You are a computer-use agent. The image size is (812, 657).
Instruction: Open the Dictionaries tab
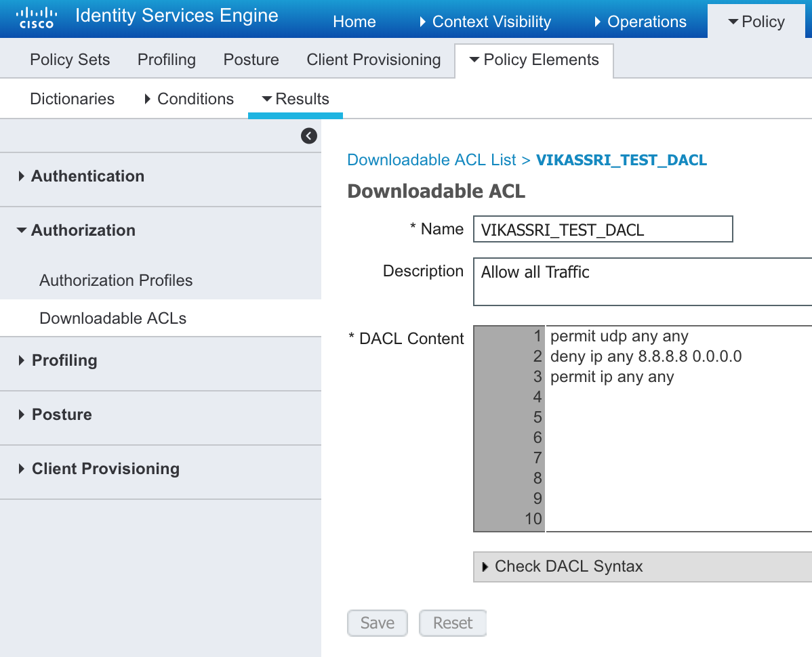(x=72, y=99)
